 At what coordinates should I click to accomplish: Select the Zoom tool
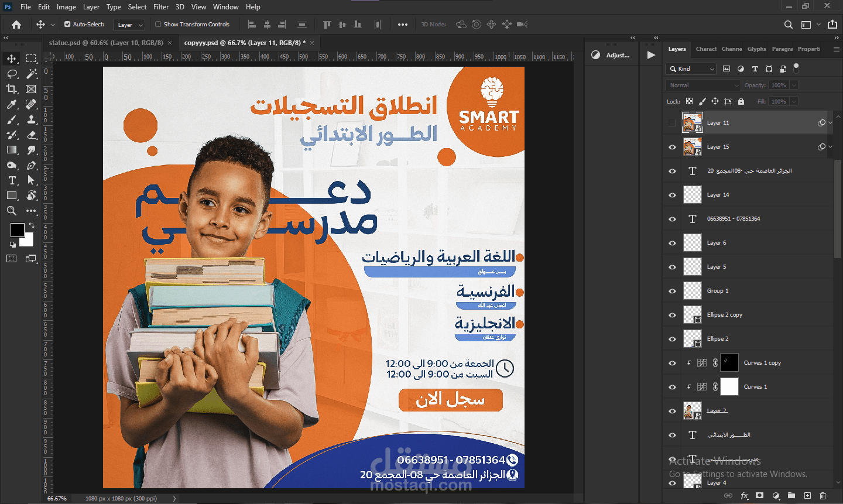click(12, 211)
